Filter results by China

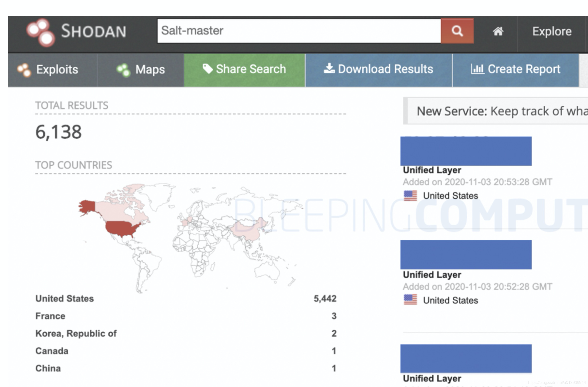(48, 368)
